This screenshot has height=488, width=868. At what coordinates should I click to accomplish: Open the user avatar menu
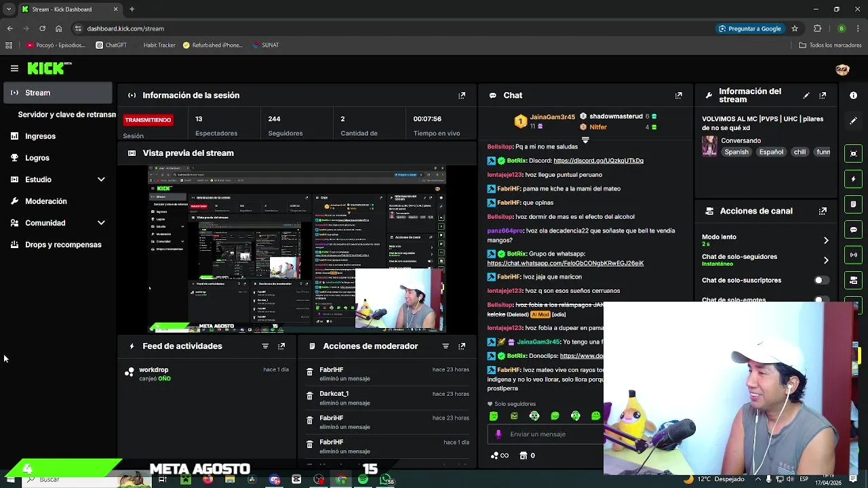click(842, 69)
